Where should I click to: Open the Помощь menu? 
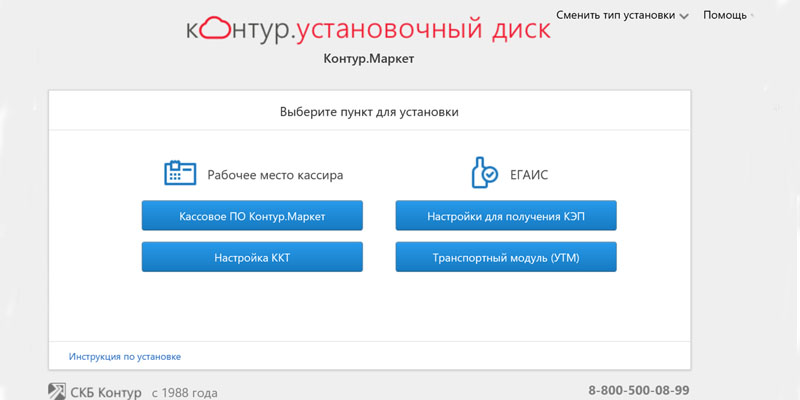click(725, 15)
